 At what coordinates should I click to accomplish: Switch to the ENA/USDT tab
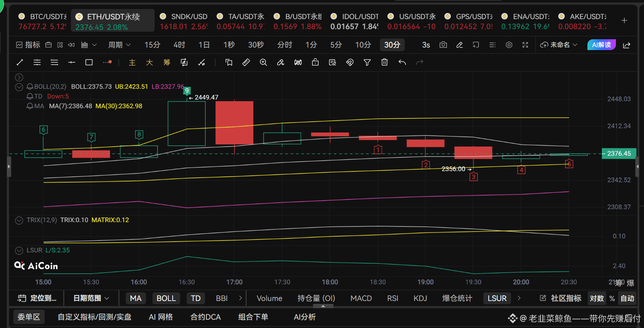click(526, 21)
